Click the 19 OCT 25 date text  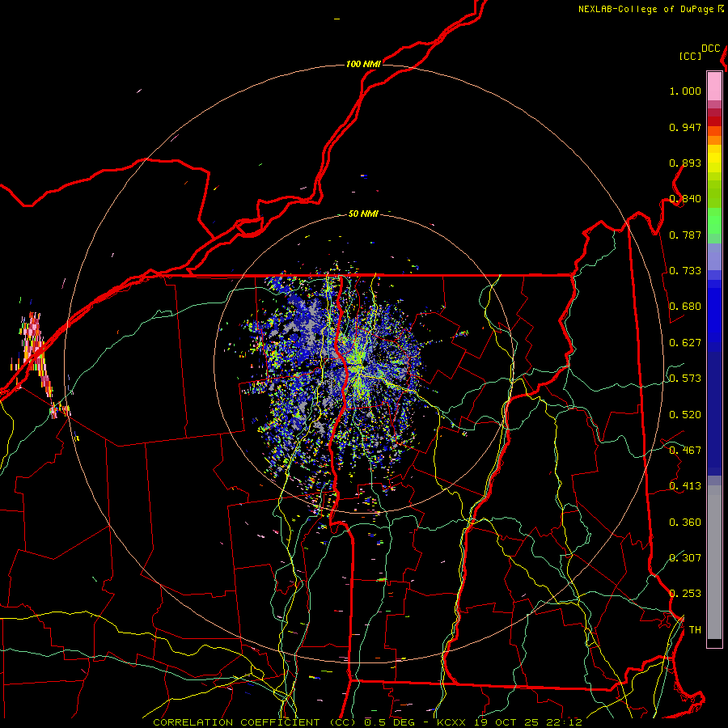506,722
